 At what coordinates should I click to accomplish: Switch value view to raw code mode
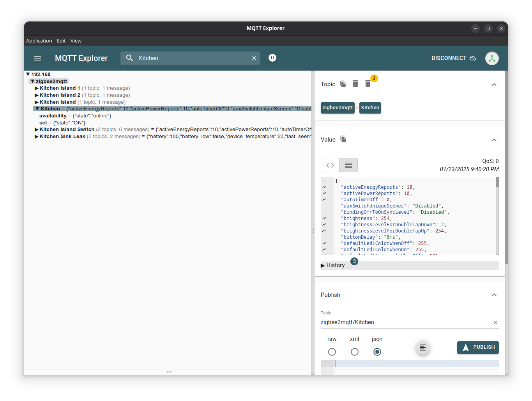click(x=330, y=165)
